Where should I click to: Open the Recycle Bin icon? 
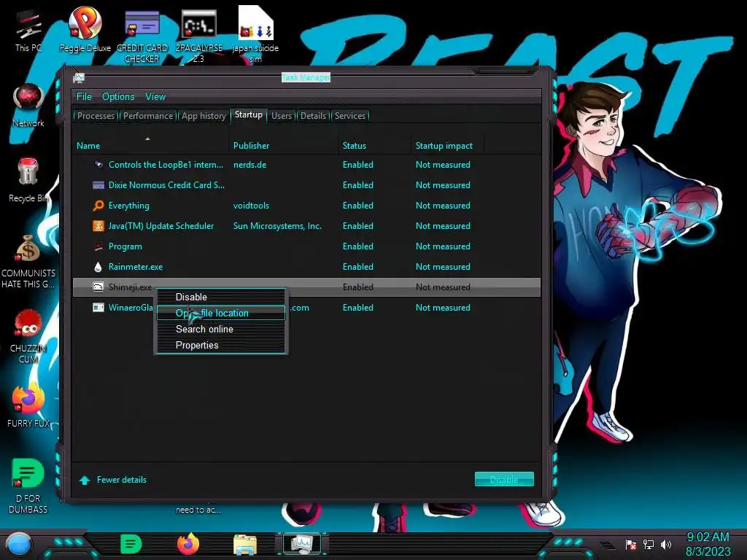click(28, 181)
